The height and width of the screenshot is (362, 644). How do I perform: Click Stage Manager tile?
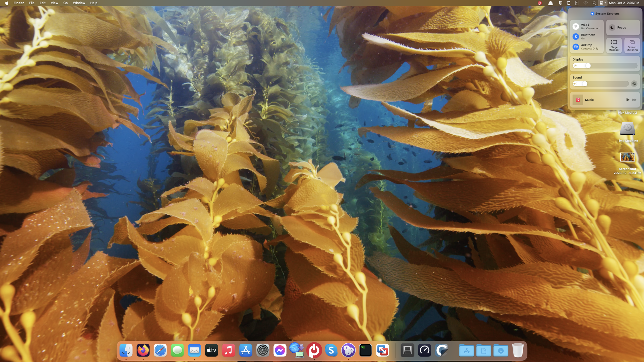click(x=614, y=45)
